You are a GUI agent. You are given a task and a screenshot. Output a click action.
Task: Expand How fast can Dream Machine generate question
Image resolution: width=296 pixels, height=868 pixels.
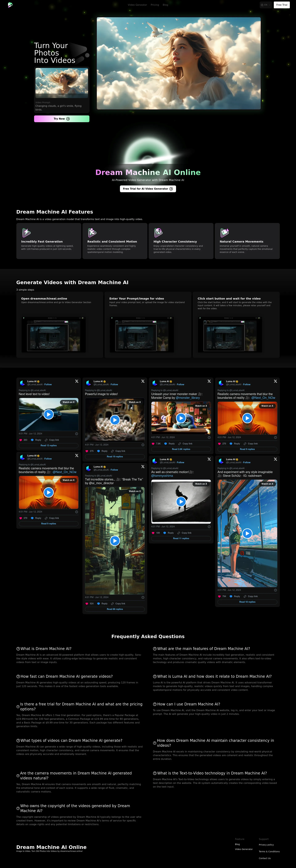pos(64,676)
